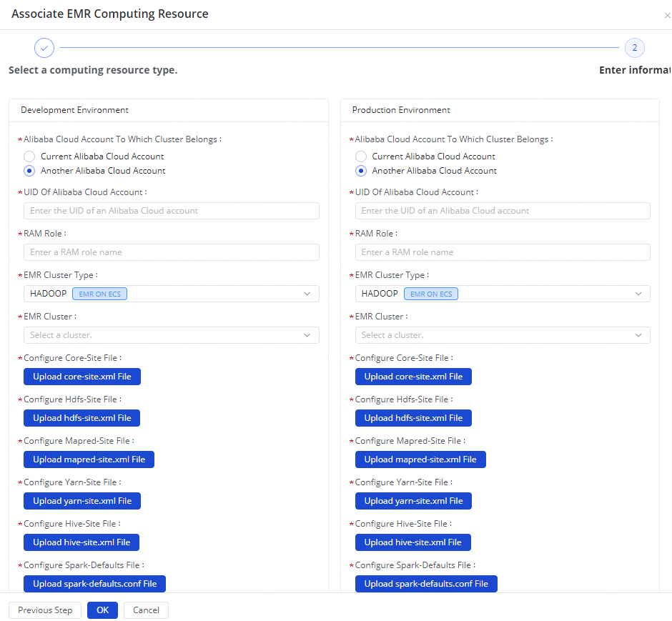Click the step 2 circle indicator
Viewport: 672px width, 621px height.
[x=634, y=48]
